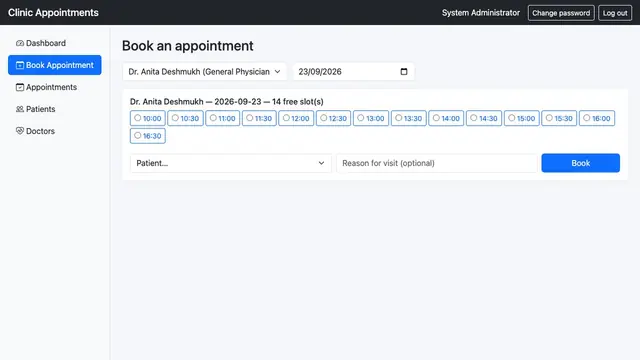Click the Appointments calendar-check icon

(20, 87)
